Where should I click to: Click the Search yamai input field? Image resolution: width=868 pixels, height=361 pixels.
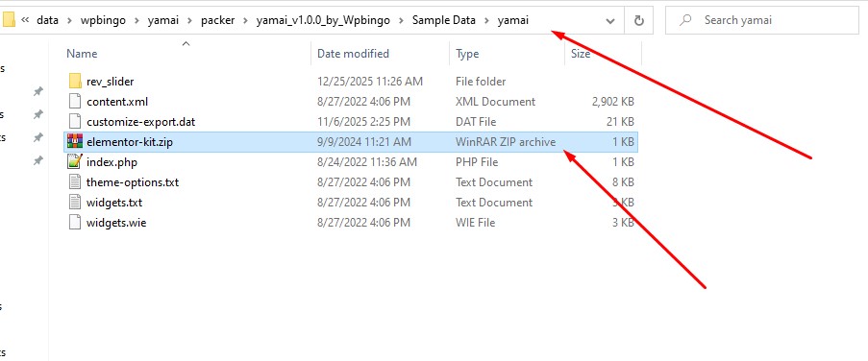point(763,21)
